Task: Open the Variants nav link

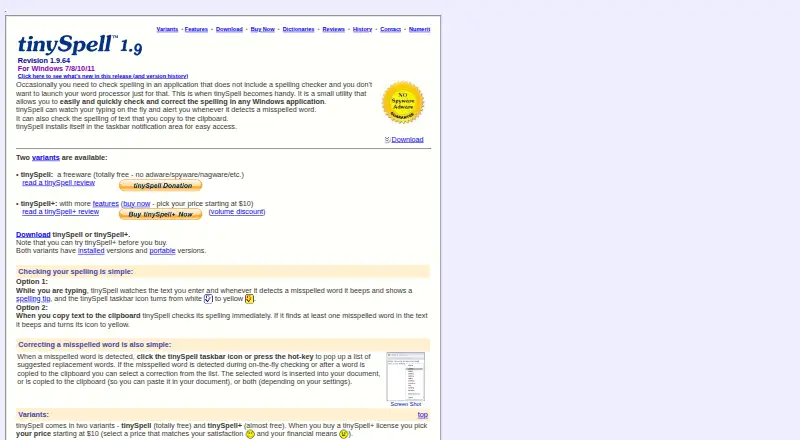Action: click(x=167, y=29)
